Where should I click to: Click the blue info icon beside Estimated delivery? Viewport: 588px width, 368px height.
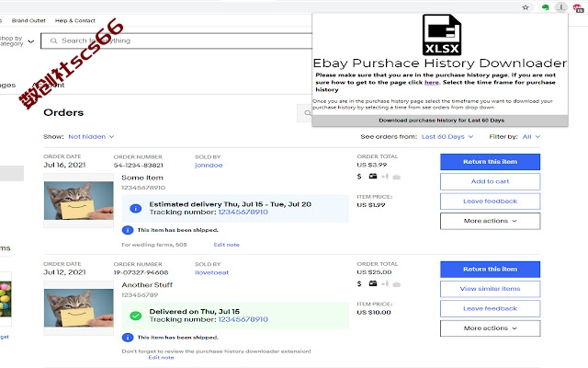click(x=135, y=209)
